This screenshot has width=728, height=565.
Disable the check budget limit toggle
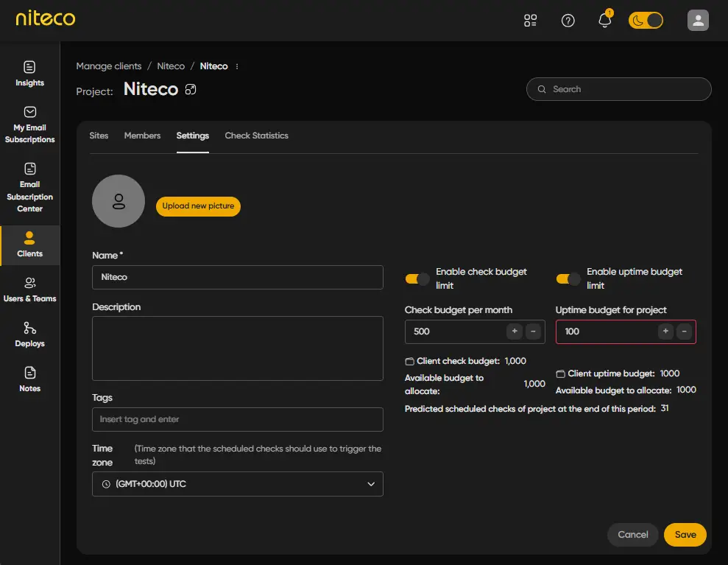417,278
